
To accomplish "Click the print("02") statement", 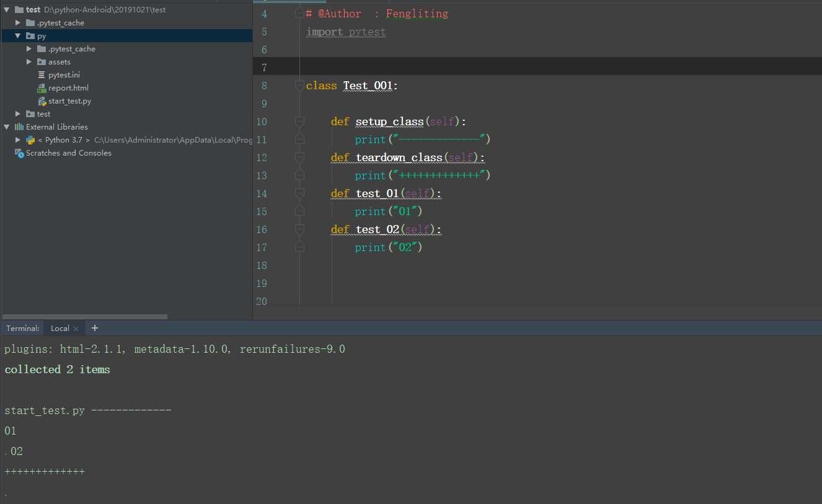I will 389,247.
